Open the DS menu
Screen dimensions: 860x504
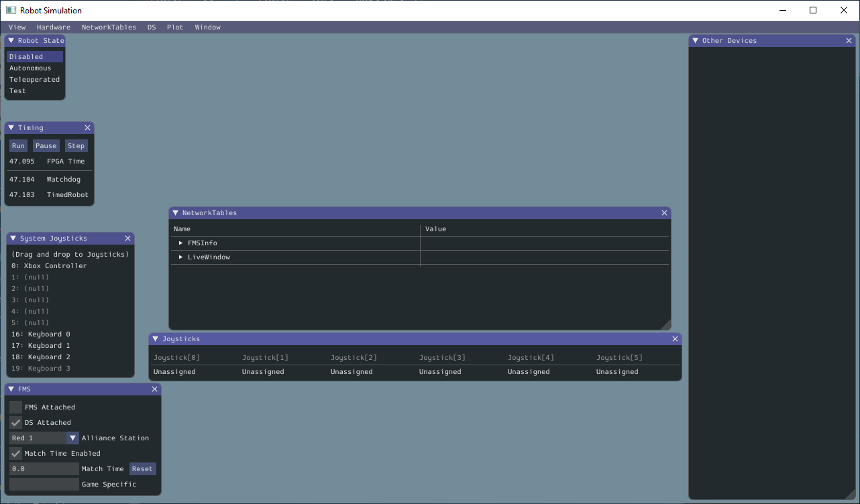[151, 27]
